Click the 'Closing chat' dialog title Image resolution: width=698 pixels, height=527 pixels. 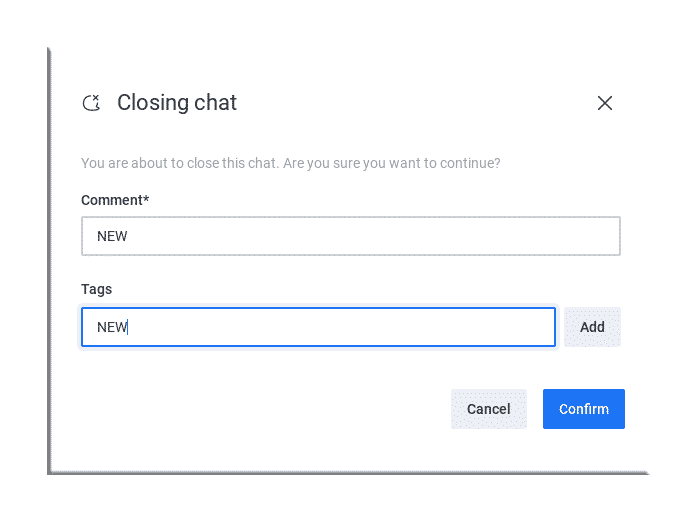click(x=177, y=103)
